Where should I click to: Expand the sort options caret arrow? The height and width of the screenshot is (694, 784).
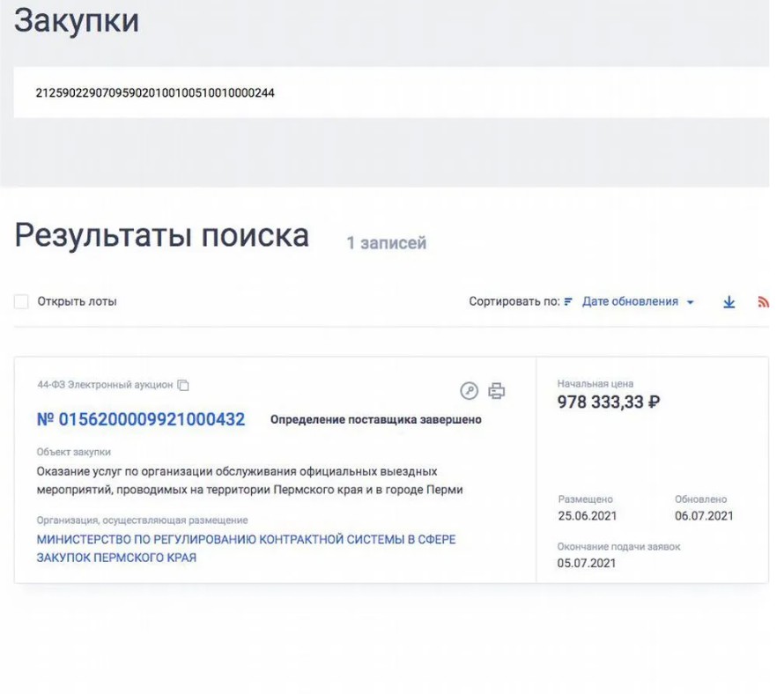coord(691,303)
